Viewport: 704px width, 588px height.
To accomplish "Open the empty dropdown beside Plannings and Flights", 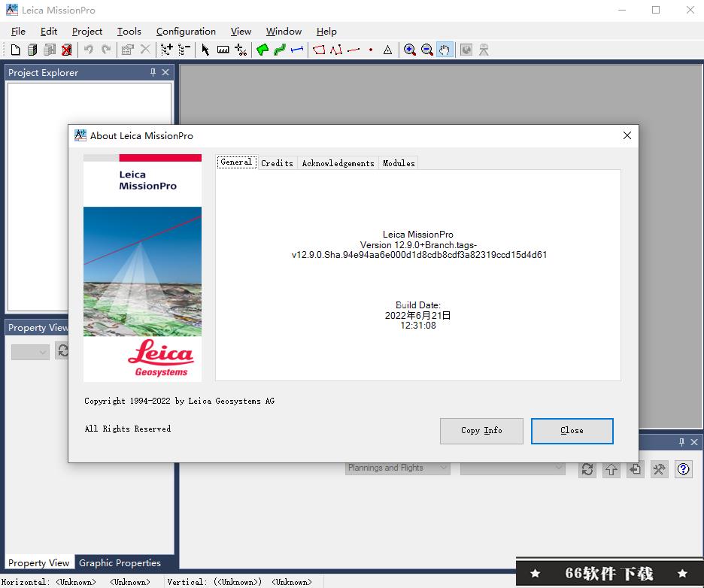I will (x=512, y=468).
